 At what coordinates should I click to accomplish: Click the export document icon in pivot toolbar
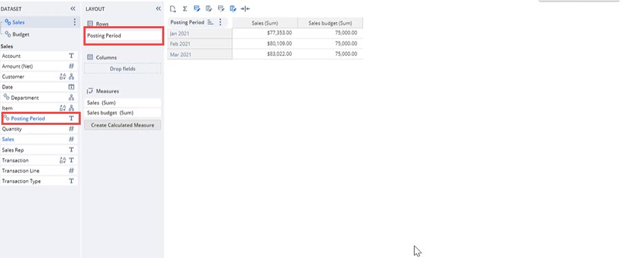[x=173, y=8]
